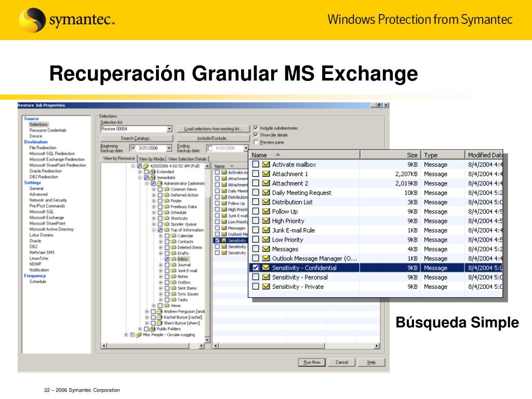Image resolution: width=532 pixels, height=399 pixels.
Task: Click the Run Now button
Action: tap(312, 362)
